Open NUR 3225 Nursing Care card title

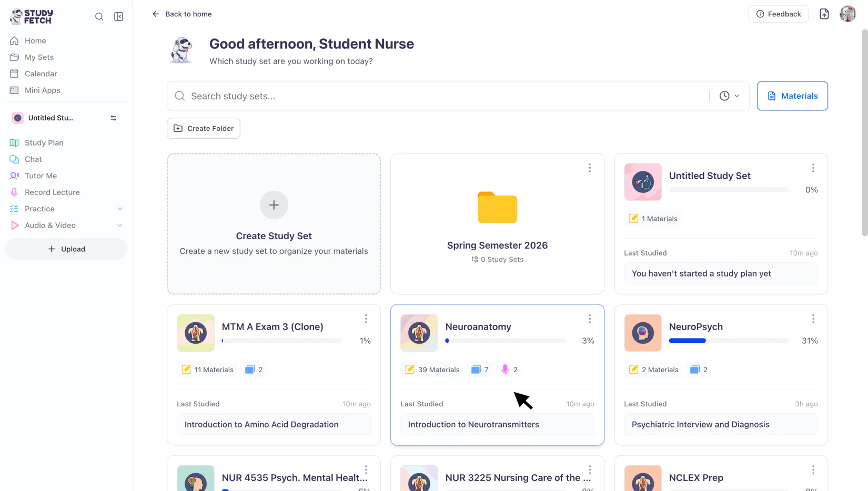click(x=518, y=478)
